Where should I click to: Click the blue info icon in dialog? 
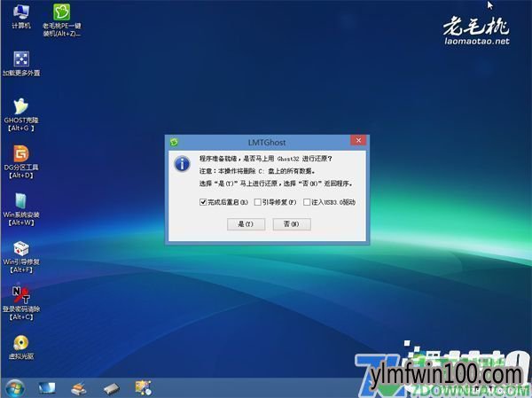pos(182,164)
